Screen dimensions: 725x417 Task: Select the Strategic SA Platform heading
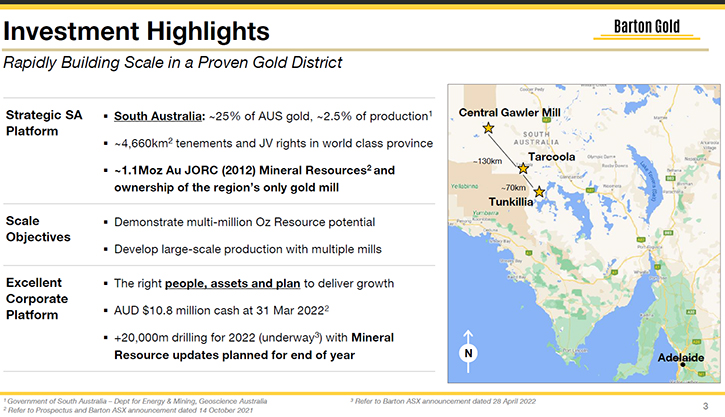click(45, 123)
